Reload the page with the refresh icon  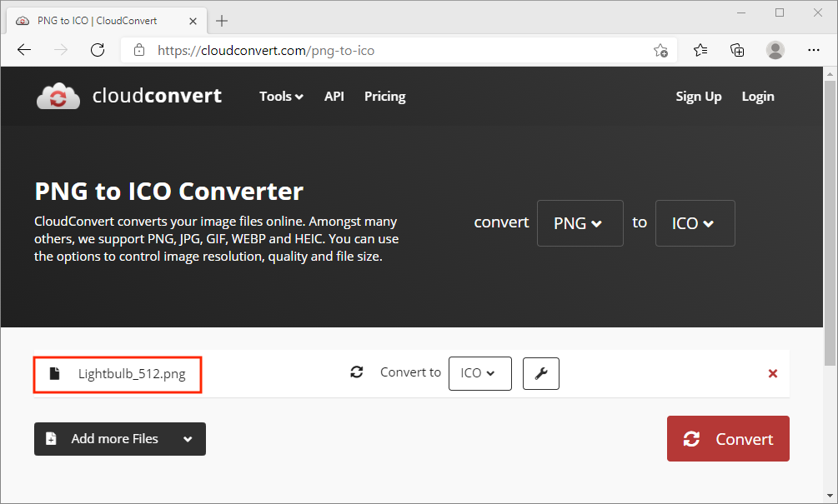[x=98, y=50]
